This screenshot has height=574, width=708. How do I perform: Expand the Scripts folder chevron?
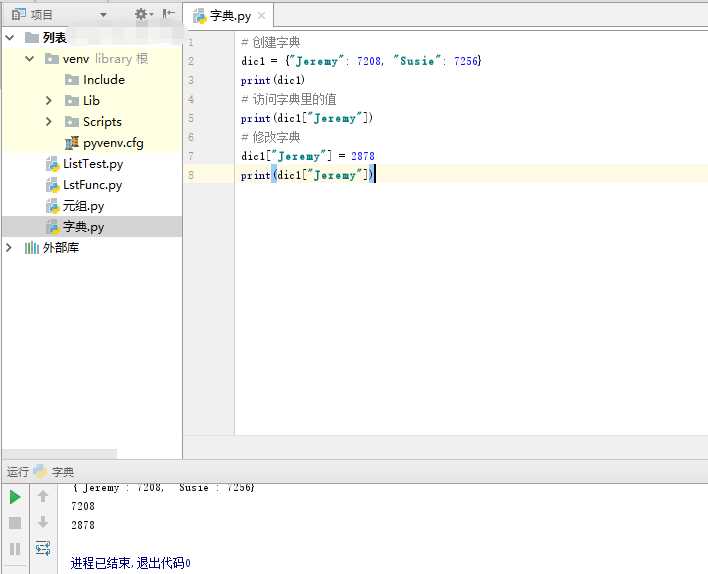(x=49, y=121)
